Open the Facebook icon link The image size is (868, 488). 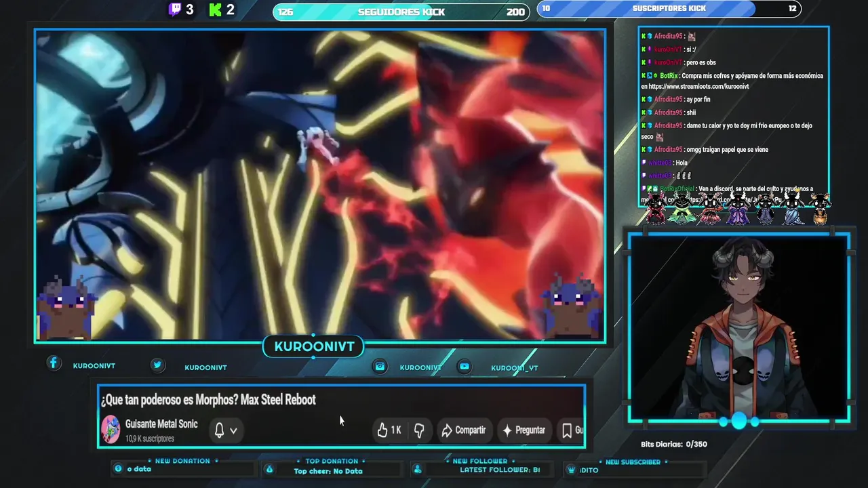pyautogui.click(x=54, y=363)
